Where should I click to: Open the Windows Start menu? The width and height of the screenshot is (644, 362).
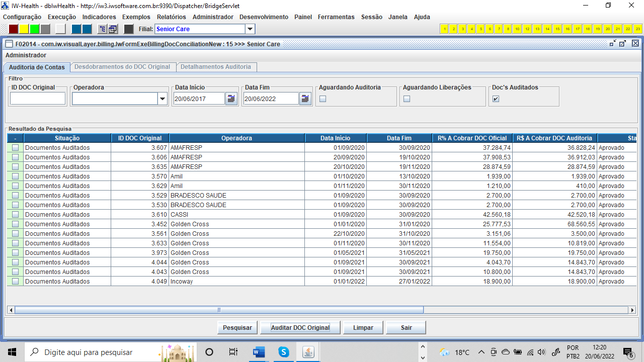(12, 352)
